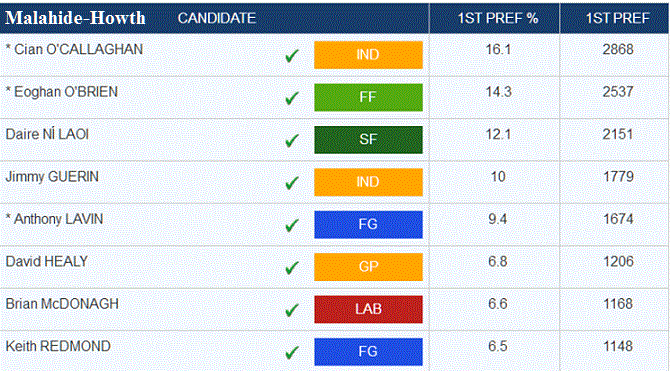Viewport: 670px width, 371px height.
Task: Select the blue FG badge for Keith REDMOND
Action: coord(368,351)
